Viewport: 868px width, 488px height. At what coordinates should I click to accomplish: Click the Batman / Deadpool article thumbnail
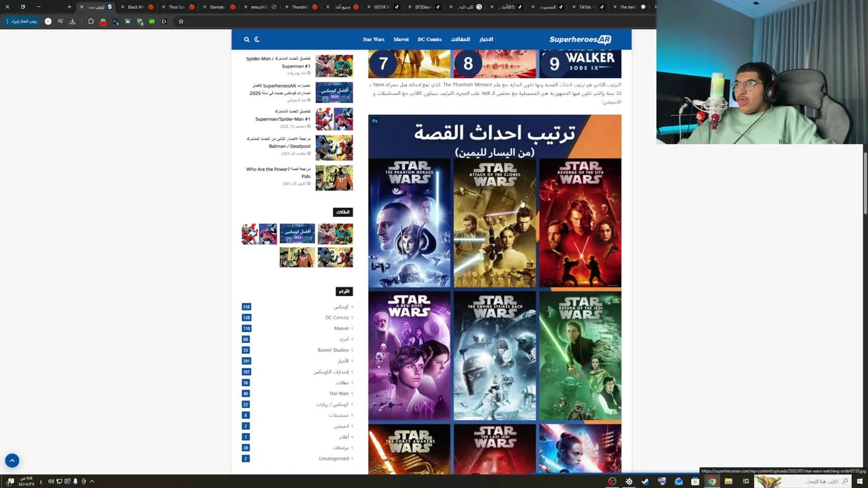(x=334, y=148)
